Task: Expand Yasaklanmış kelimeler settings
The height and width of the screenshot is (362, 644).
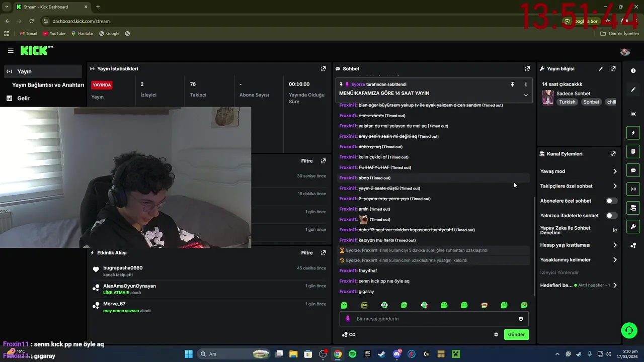Action: [579, 260]
